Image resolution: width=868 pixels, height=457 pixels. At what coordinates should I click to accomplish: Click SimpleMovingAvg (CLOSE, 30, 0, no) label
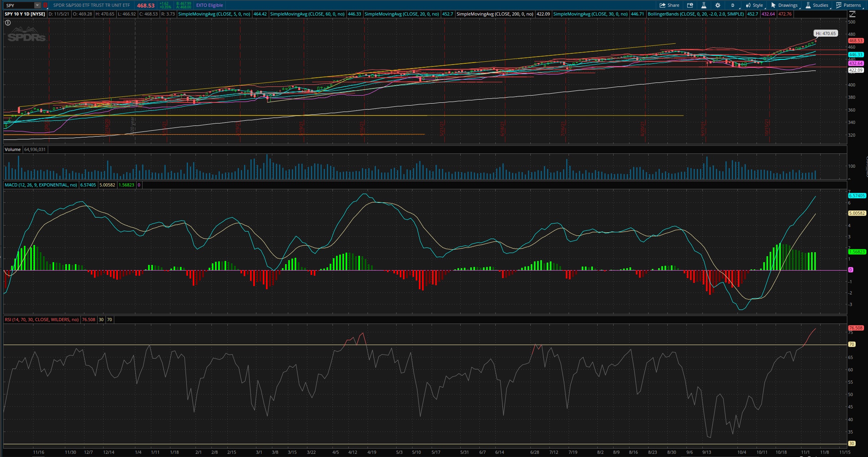point(590,14)
